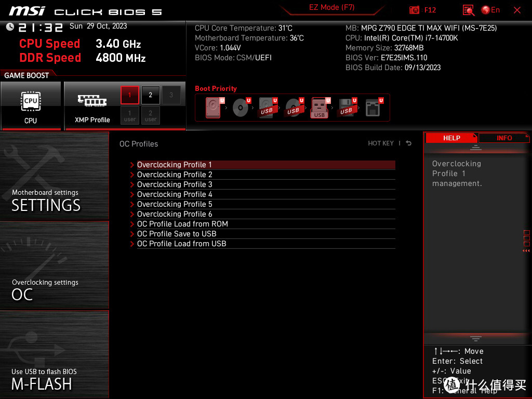The image size is (532, 399).
Task: Select the USB hard disk boot icon
Action: (x=268, y=108)
